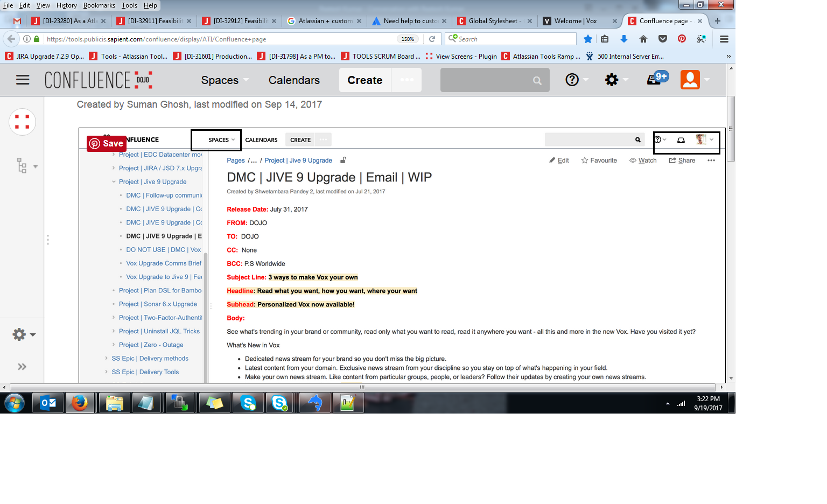Open the Calendars link

click(x=294, y=80)
